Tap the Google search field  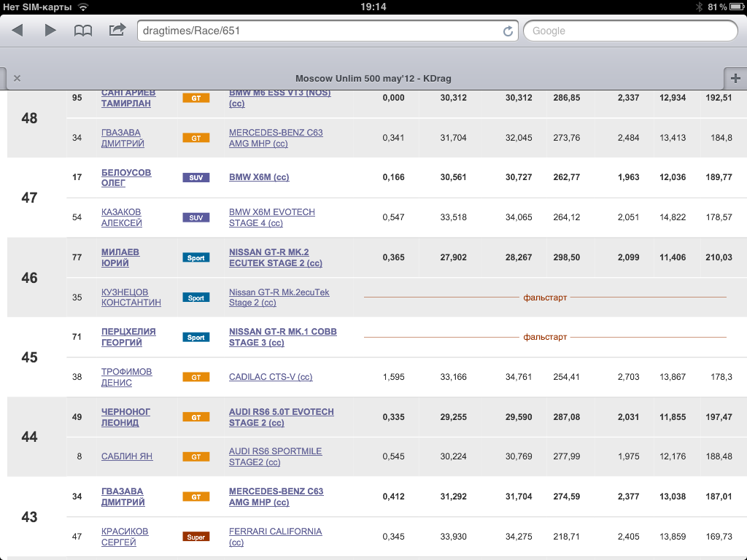click(630, 31)
